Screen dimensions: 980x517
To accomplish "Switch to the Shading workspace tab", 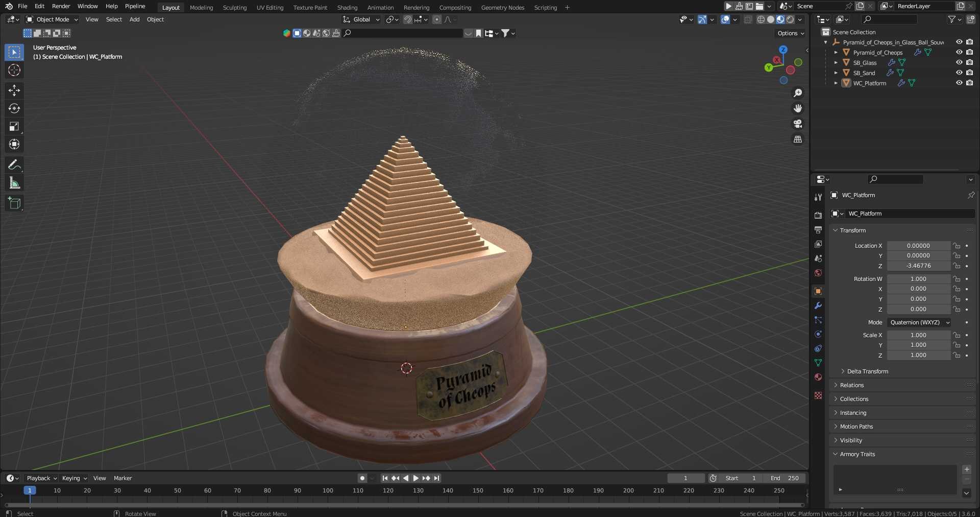I will 347,8.
